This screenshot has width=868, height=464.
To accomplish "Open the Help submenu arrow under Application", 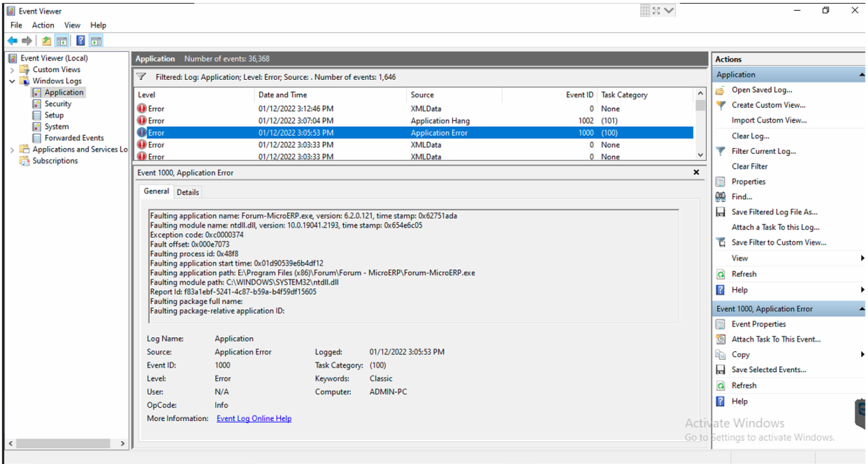I will pyautogui.click(x=862, y=290).
